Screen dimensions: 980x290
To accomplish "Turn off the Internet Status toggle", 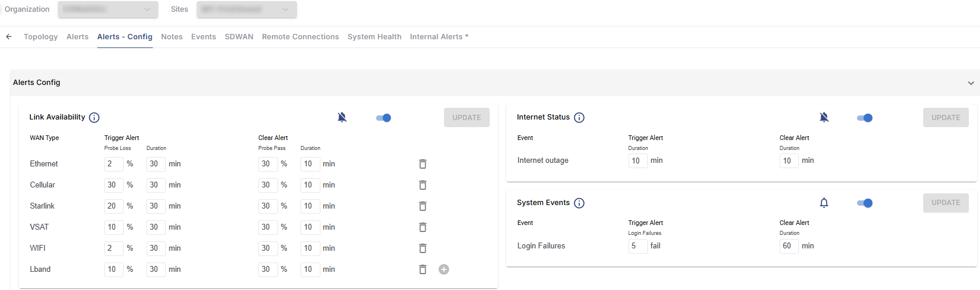I will [x=865, y=118].
